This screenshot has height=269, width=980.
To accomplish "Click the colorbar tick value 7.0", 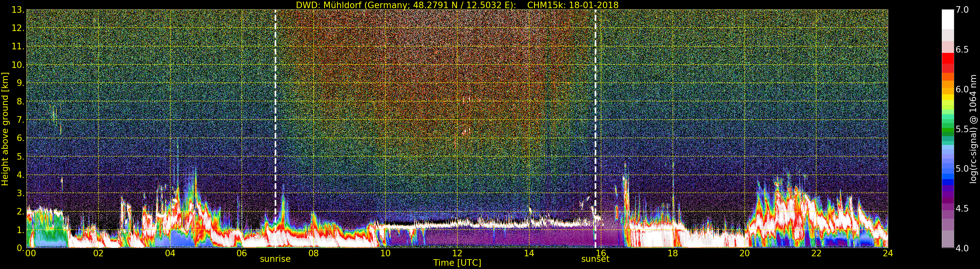I will coord(962,10).
